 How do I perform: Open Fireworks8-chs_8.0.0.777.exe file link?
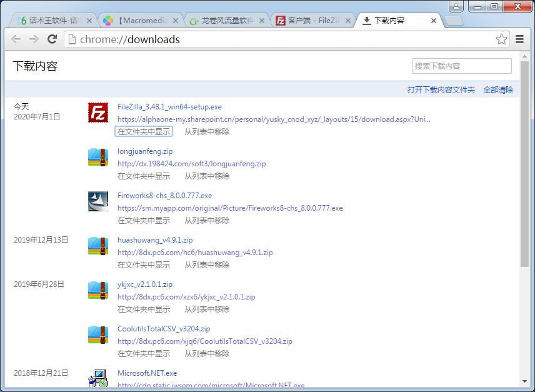coord(165,196)
